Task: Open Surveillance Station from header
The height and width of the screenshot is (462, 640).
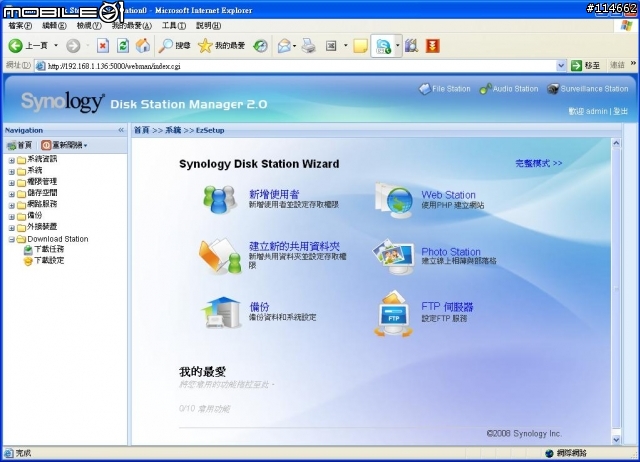Action: (x=588, y=89)
